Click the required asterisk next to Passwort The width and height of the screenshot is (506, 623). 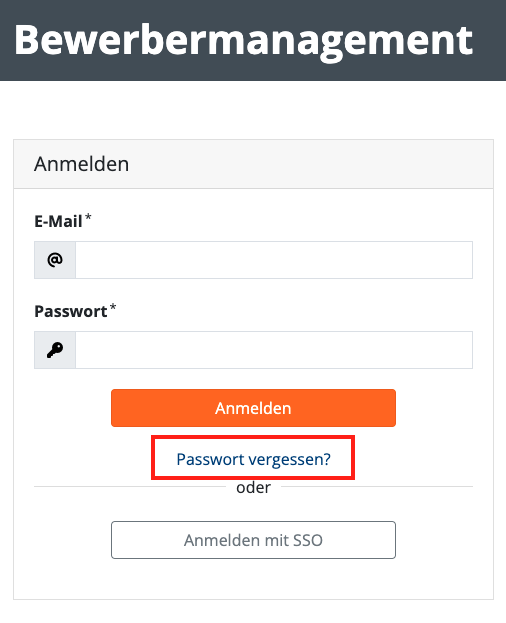[113, 308]
